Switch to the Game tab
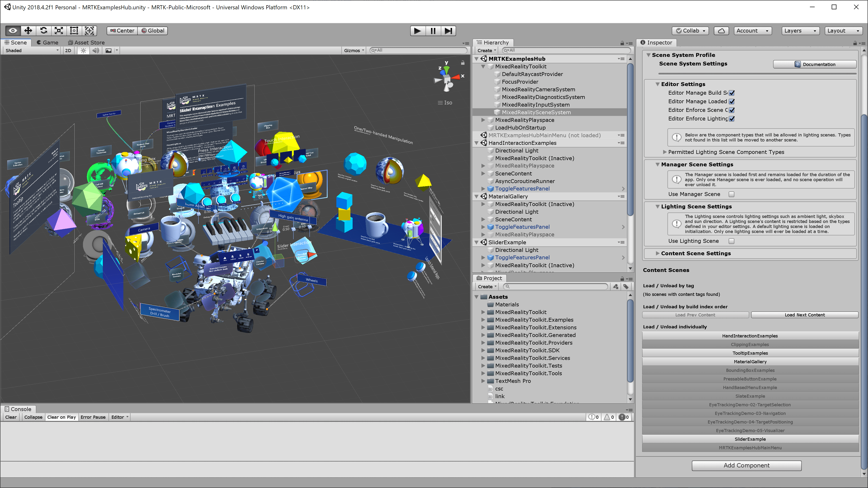The width and height of the screenshot is (868, 488). click(x=47, y=43)
